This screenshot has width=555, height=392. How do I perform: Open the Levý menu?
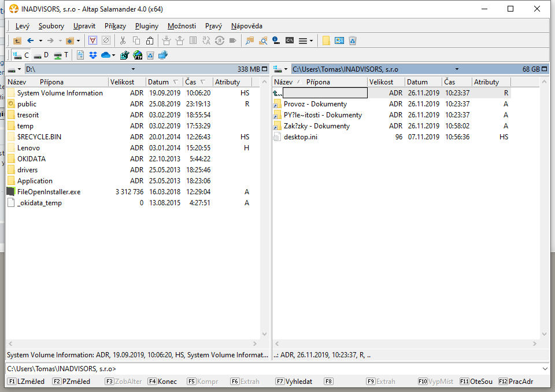point(23,26)
